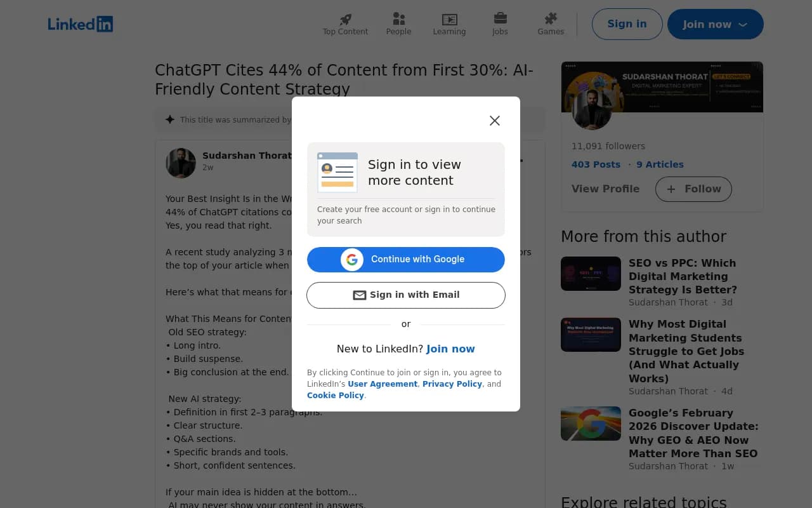Close the sign-in dialog
Viewport: 812px width, 508px height.
(x=495, y=121)
